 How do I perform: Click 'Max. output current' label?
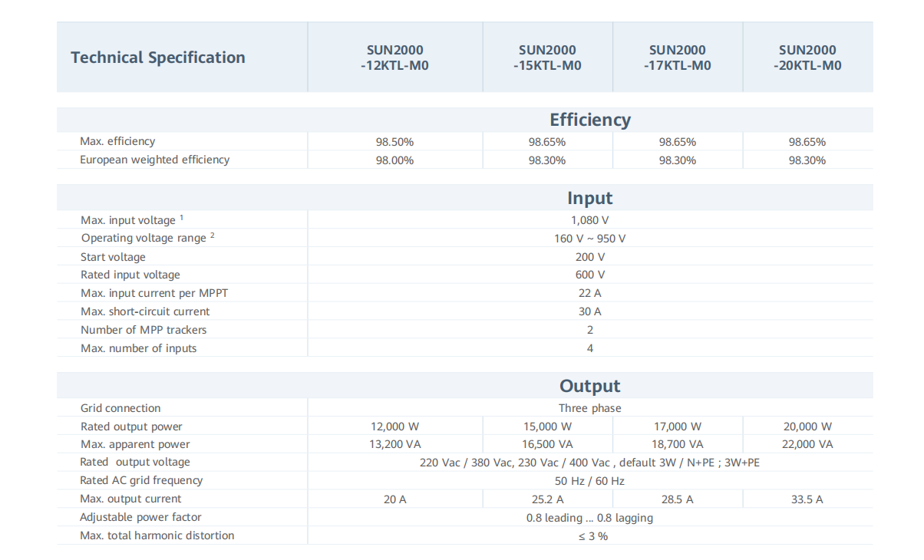(x=130, y=499)
